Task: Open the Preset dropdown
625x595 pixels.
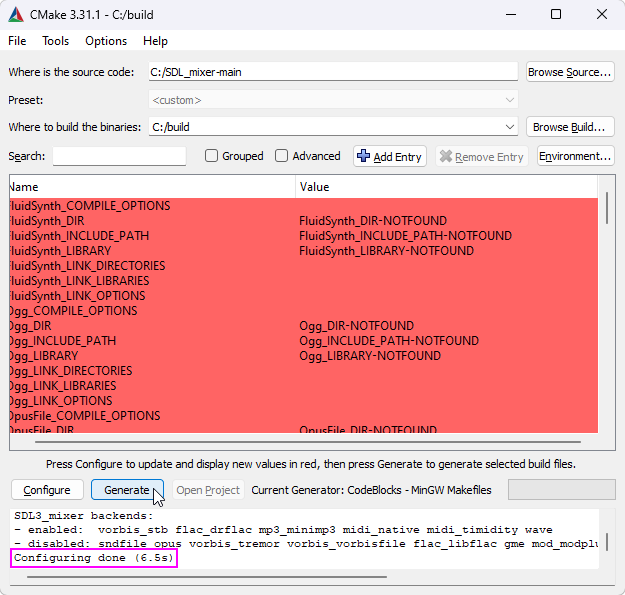Action: pyautogui.click(x=333, y=100)
